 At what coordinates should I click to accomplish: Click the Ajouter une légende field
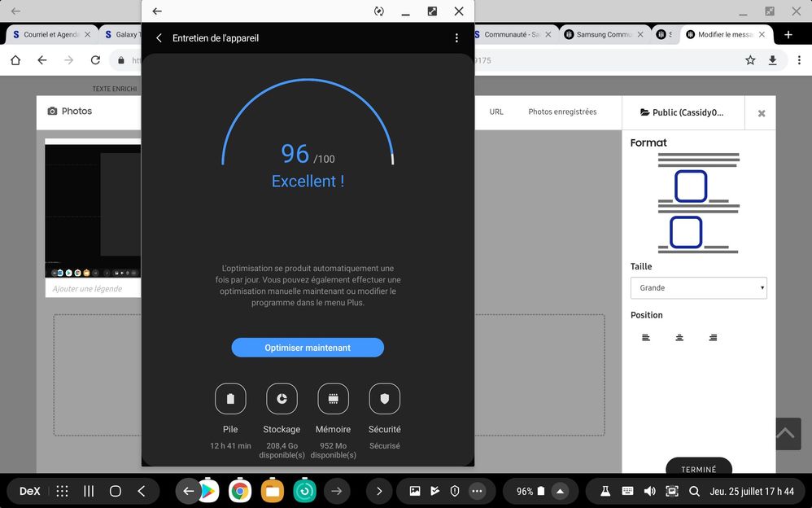(94, 289)
